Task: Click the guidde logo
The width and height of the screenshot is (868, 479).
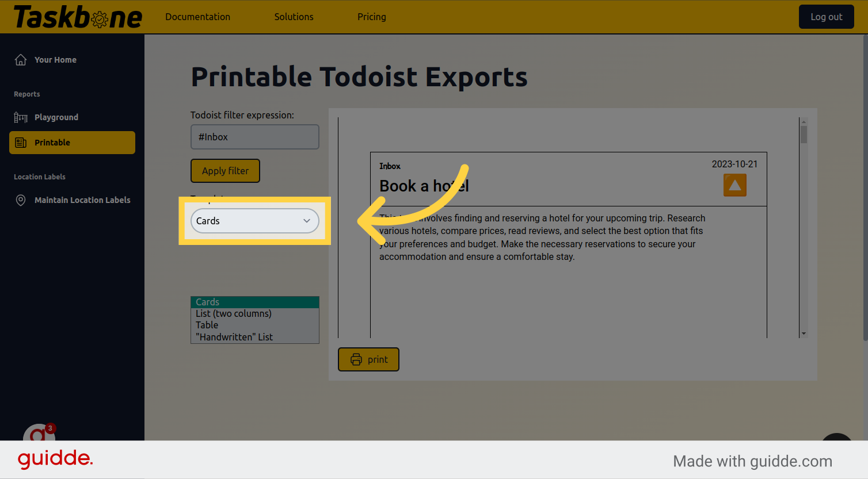Action: [x=55, y=459]
